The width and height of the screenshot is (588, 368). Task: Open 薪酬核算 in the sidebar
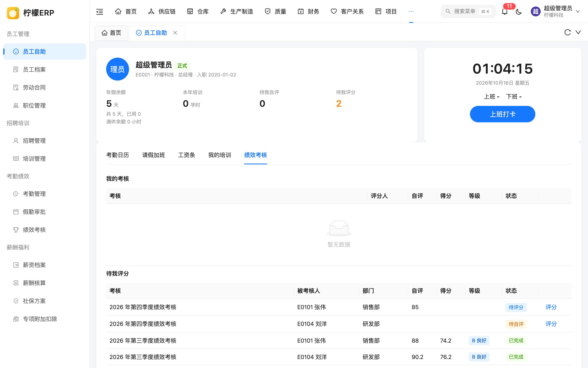point(45,283)
